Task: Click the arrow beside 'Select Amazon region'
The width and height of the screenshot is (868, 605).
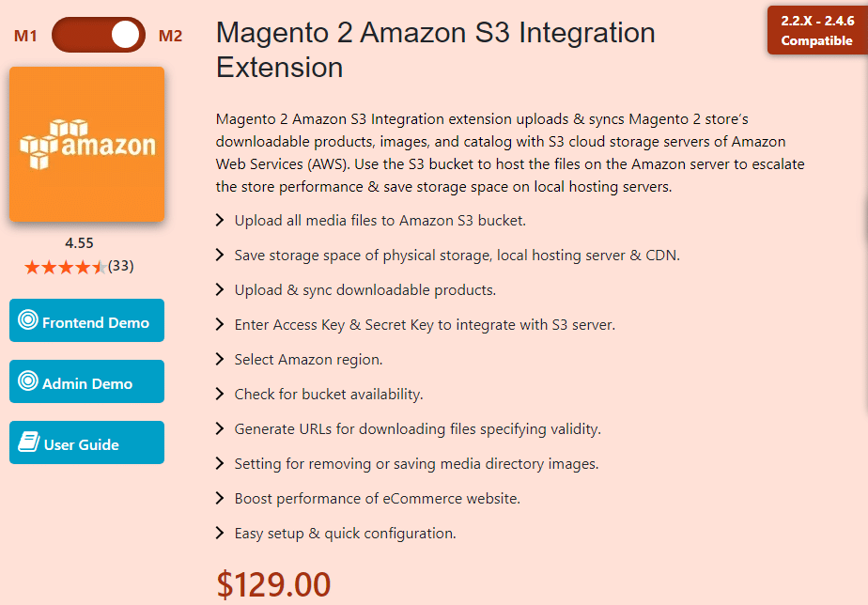Action: click(x=218, y=359)
